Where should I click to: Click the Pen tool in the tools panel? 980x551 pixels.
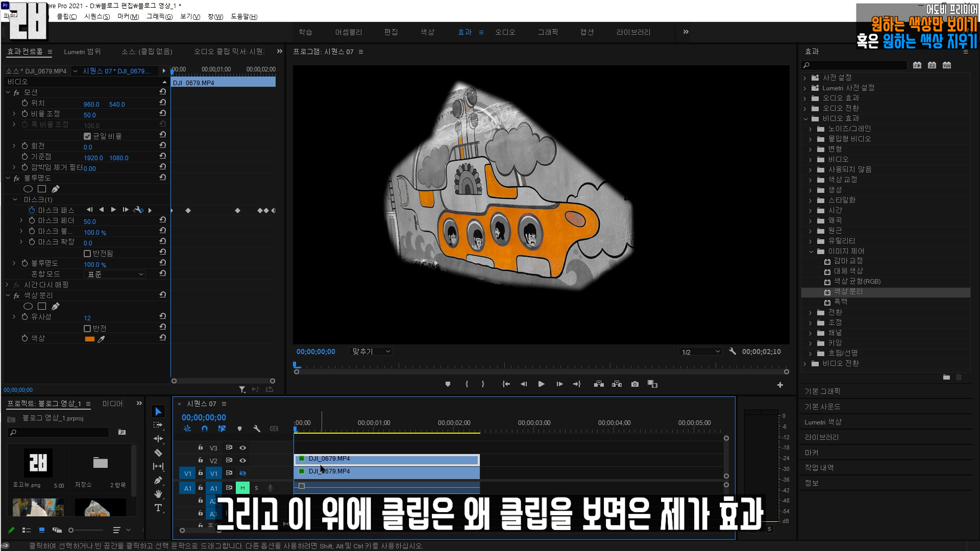pyautogui.click(x=158, y=480)
